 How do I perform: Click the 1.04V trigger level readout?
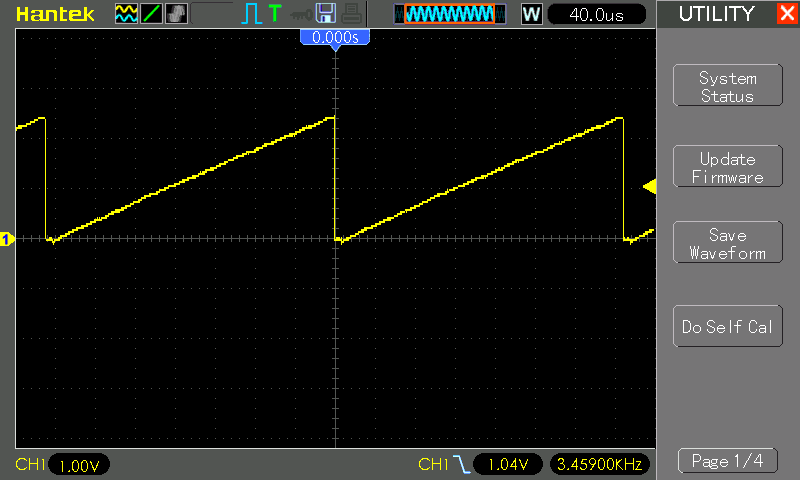tap(508, 464)
